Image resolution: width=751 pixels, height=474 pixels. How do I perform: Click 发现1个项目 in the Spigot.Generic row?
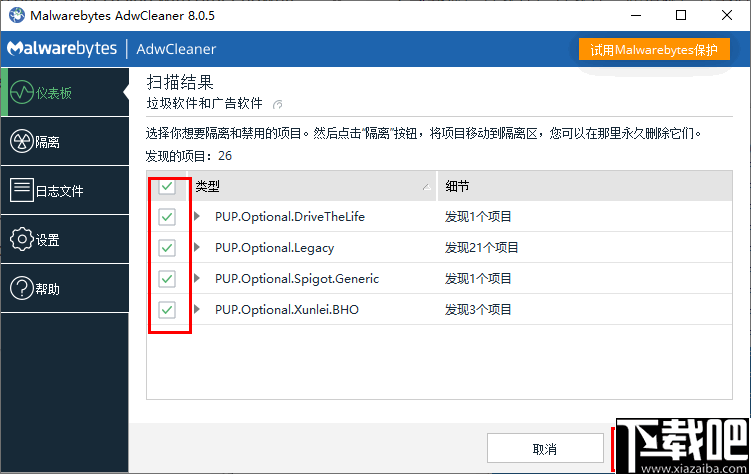[478, 278]
